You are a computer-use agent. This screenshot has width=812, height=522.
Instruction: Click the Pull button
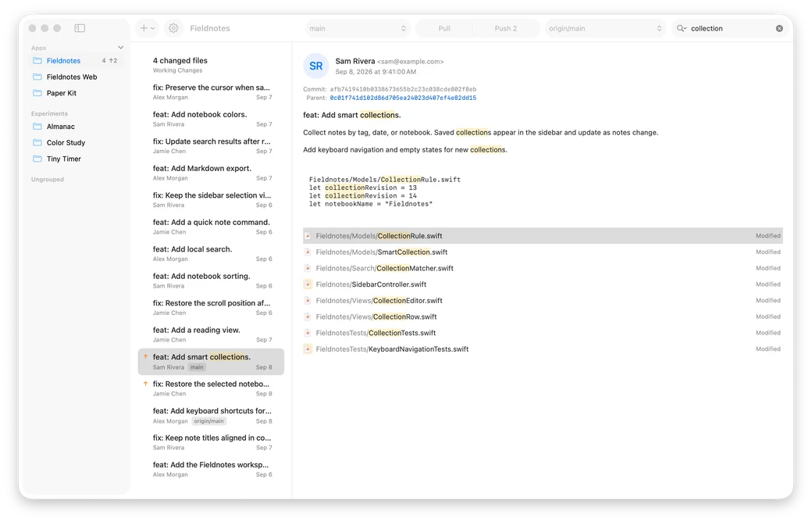click(x=444, y=28)
